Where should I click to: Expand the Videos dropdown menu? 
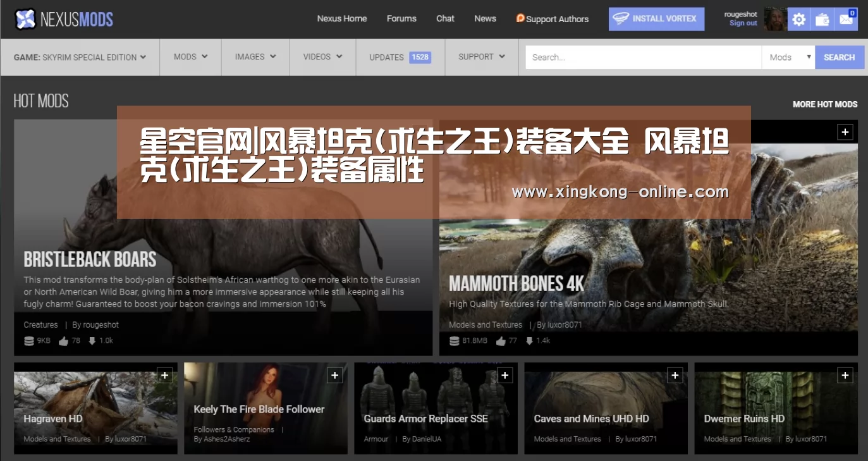(323, 57)
